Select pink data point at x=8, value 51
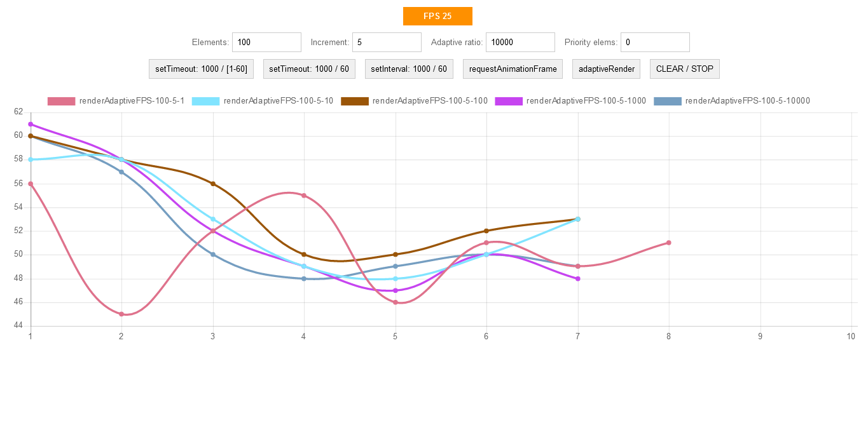The height and width of the screenshot is (446, 868). click(x=669, y=243)
